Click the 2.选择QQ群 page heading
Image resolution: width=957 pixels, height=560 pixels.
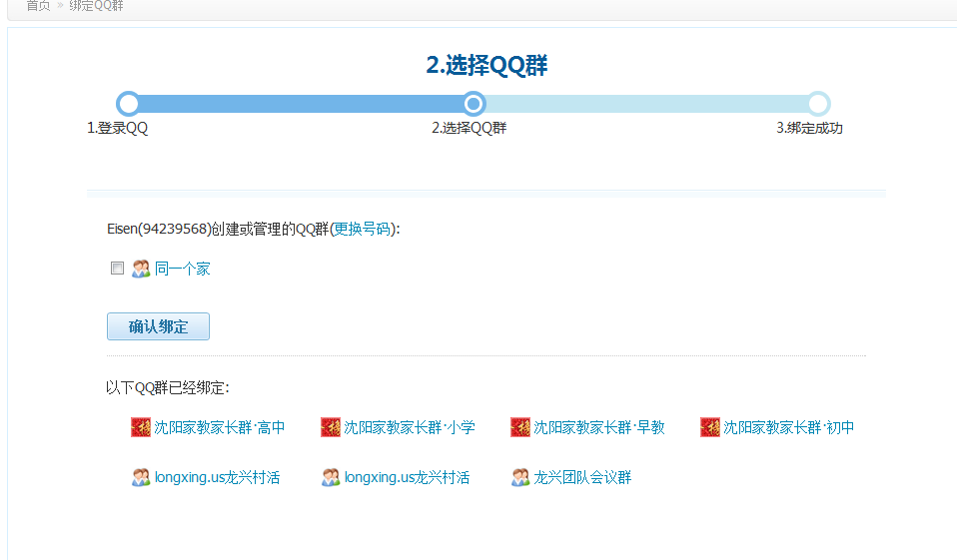(x=486, y=65)
